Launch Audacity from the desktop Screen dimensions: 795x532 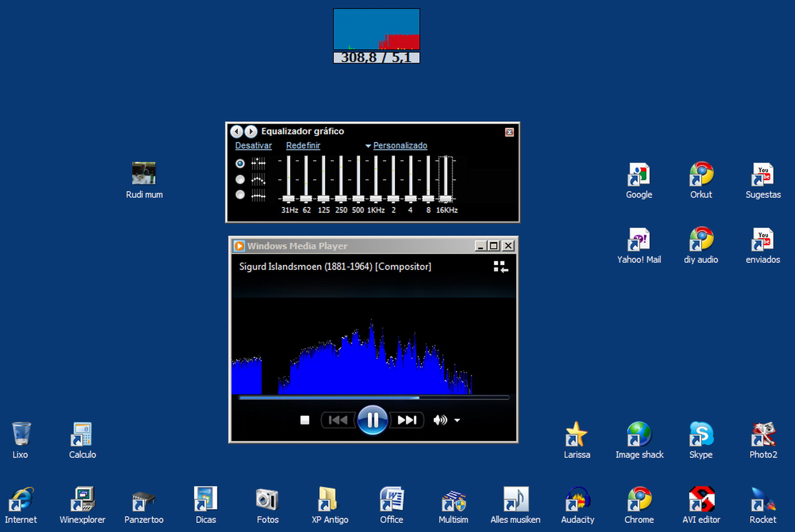point(577,499)
